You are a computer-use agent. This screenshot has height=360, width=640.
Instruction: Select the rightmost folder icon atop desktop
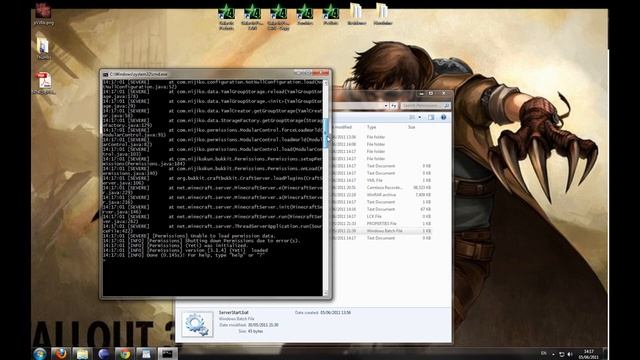tap(382, 14)
